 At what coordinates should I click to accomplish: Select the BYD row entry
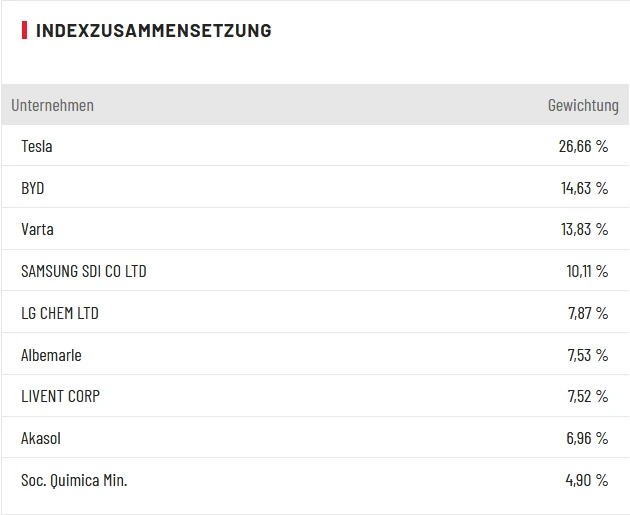point(33,188)
